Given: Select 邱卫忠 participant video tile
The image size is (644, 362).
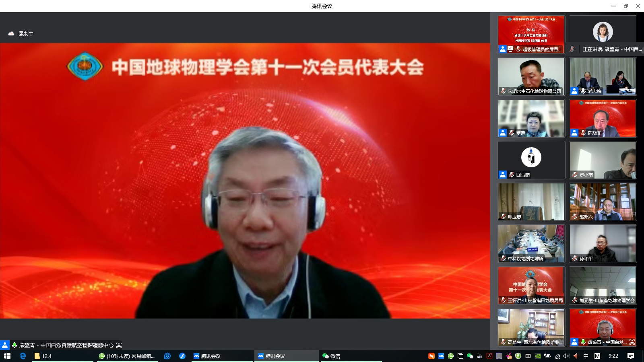Looking at the screenshot, I should pos(531,202).
